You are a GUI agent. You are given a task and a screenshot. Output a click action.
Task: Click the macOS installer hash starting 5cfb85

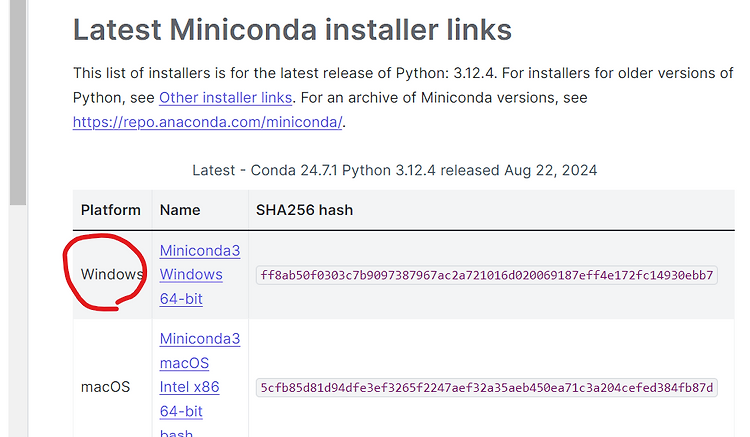(486, 387)
